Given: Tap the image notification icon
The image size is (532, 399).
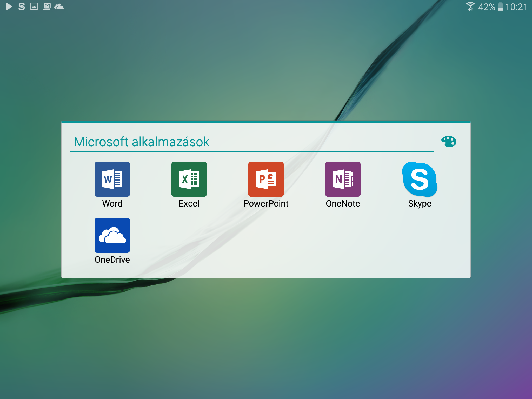Looking at the screenshot, I should click(34, 6).
